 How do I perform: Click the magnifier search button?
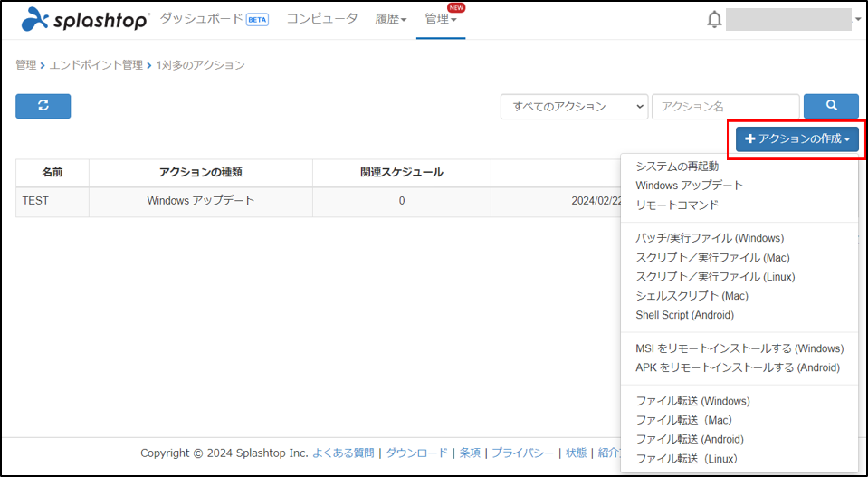(x=831, y=106)
